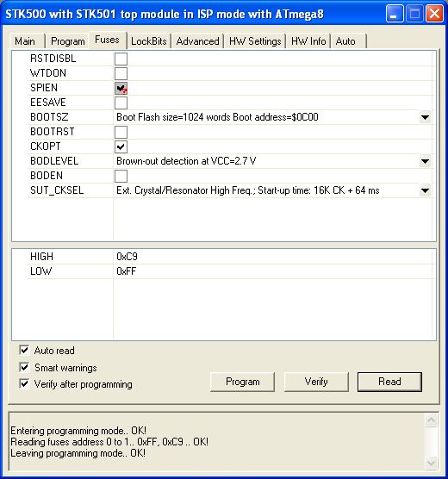Screen dimensions: 448x479
Task: Uncheck the CKOPT fuse checkbox
Action: click(121, 146)
